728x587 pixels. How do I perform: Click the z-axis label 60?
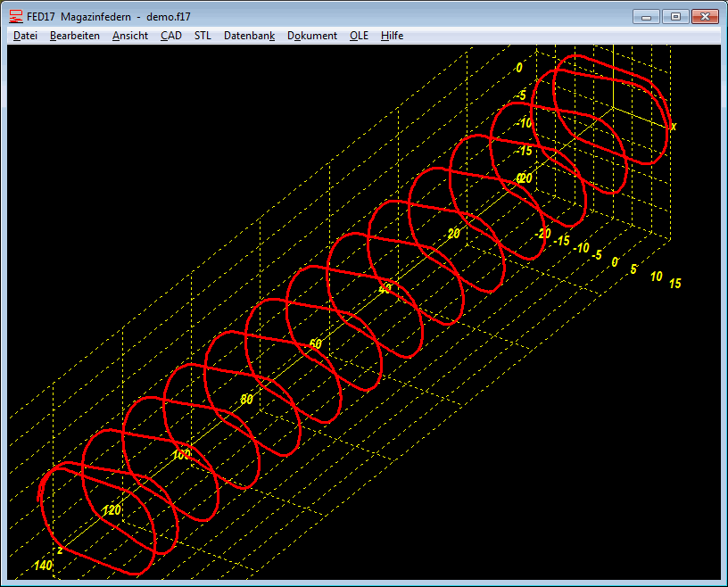(x=315, y=344)
